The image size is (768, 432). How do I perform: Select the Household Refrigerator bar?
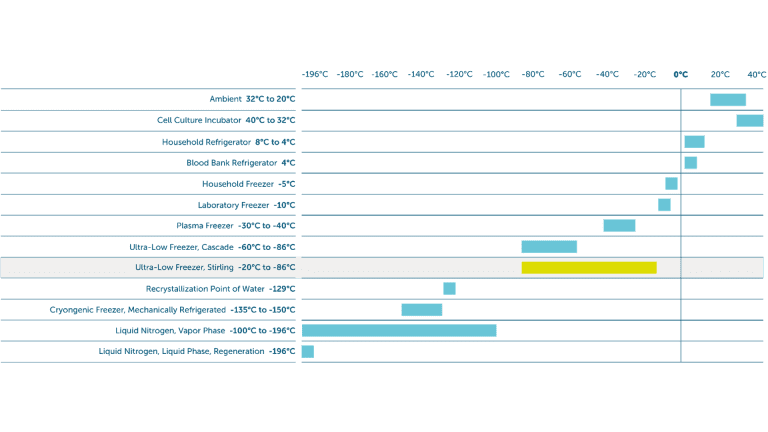coord(694,142)
